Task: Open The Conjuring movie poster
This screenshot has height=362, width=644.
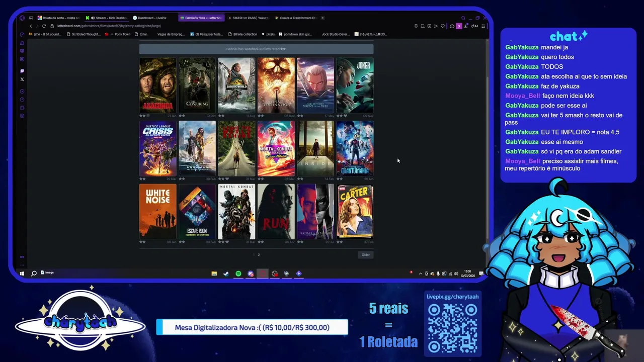Action: [197, 85]
